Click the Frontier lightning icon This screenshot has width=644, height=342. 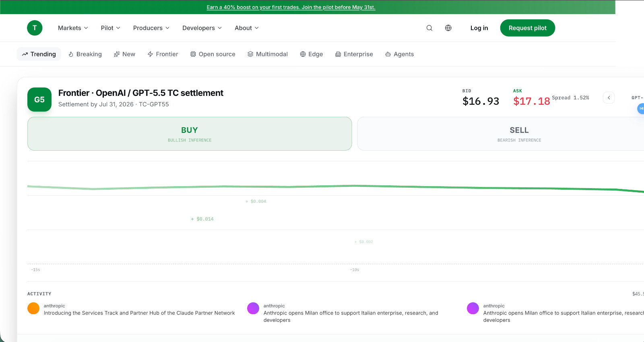[150, 54]
